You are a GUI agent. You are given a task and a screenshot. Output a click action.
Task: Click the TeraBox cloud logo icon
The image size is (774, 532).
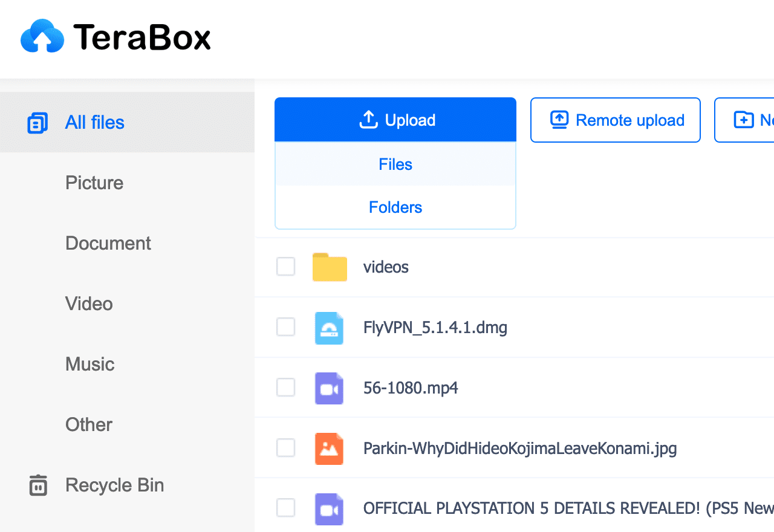click(x=41, y=36)
